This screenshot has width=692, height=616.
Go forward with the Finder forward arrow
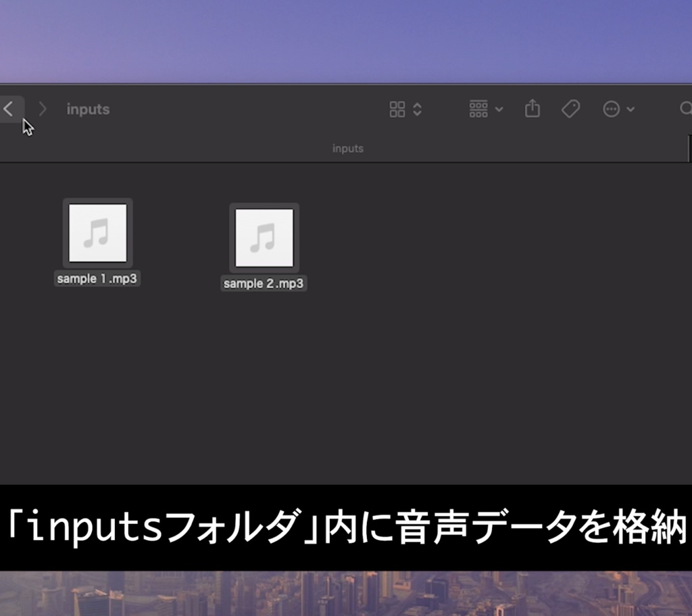pos(43,109)
